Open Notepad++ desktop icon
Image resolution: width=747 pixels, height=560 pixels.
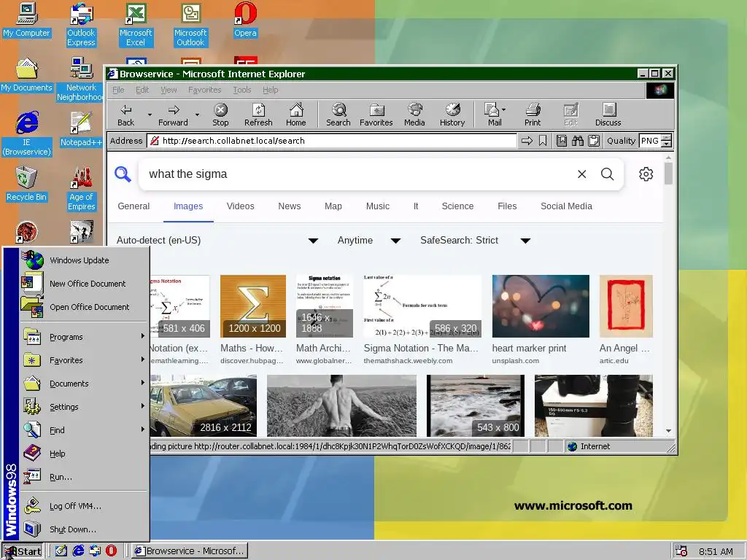[x=81, y=129]
